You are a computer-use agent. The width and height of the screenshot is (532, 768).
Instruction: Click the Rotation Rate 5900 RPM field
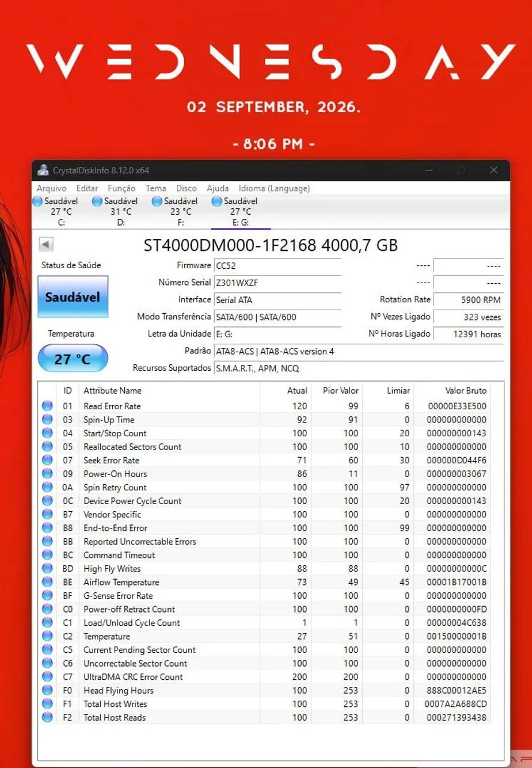468,300
